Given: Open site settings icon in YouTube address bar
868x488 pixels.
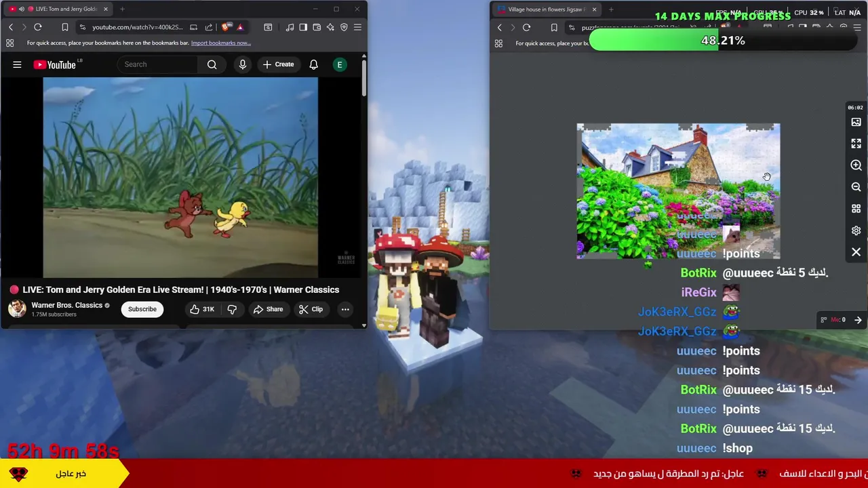Looking at the screenshot, I should click(x=82, y=27).
